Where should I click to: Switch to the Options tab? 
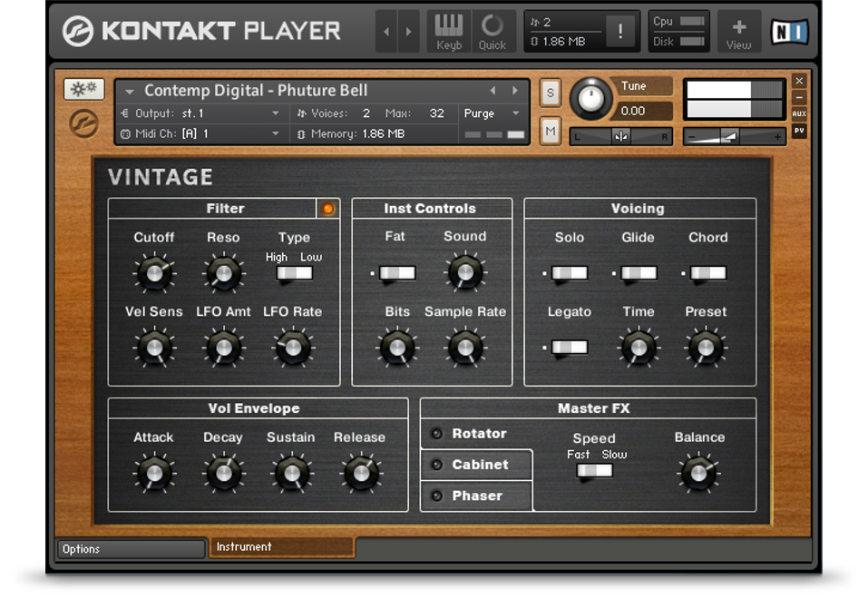131,549
